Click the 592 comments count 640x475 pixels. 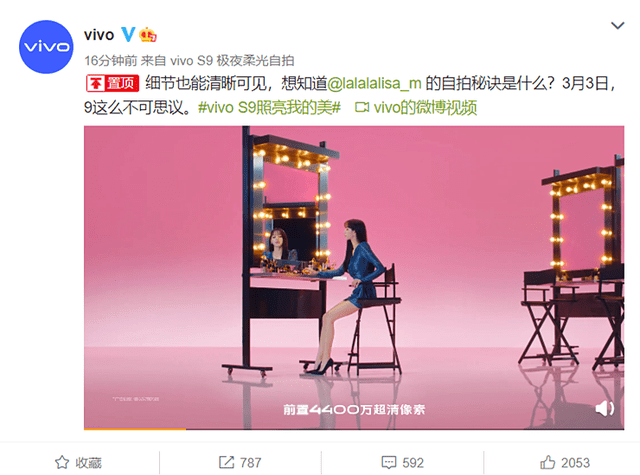click(413, 462)
